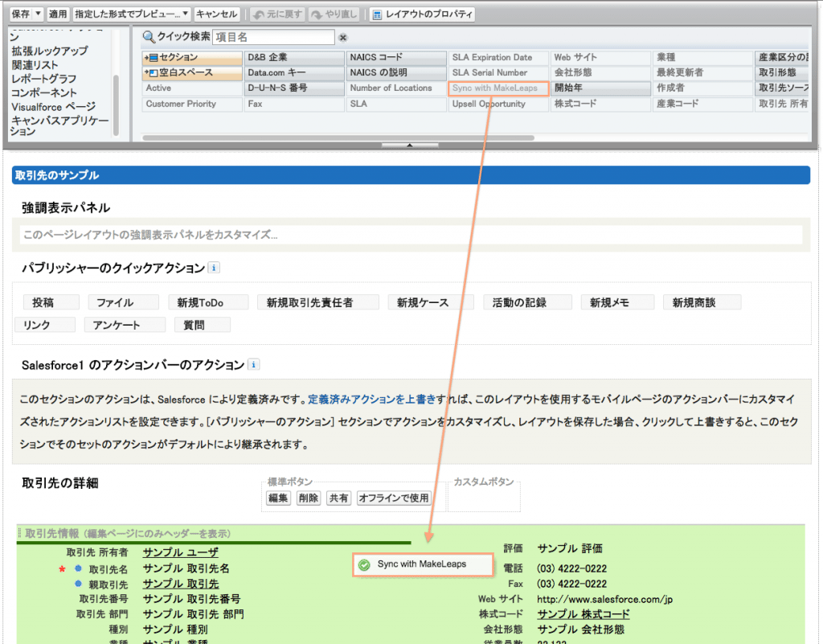Click the palette horizontal scrollbar
823x644 pixels.
click(338, 137)
